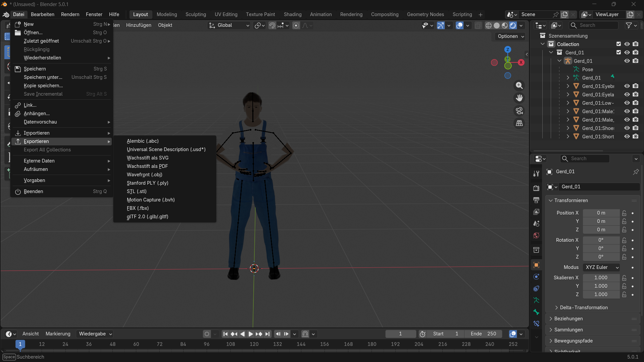Hide Gerd_01:Eyelashes mesh with eye icon
644x362 pixels.
pos(627,95)
